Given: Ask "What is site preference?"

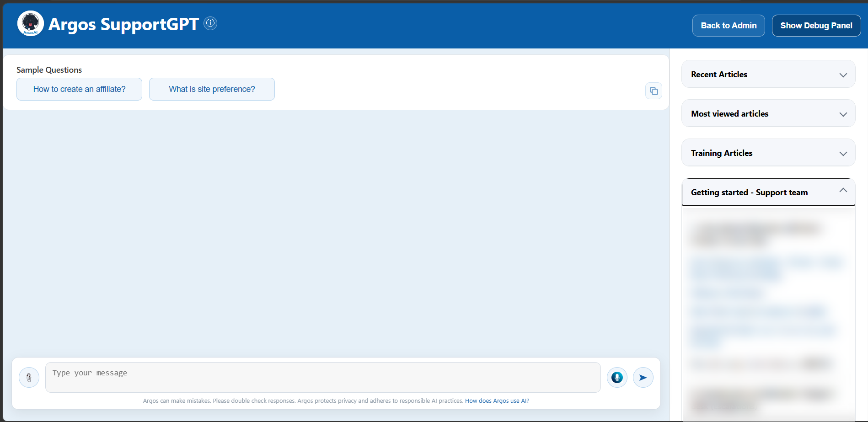Looking at the screenshot, I should point(212,89).
